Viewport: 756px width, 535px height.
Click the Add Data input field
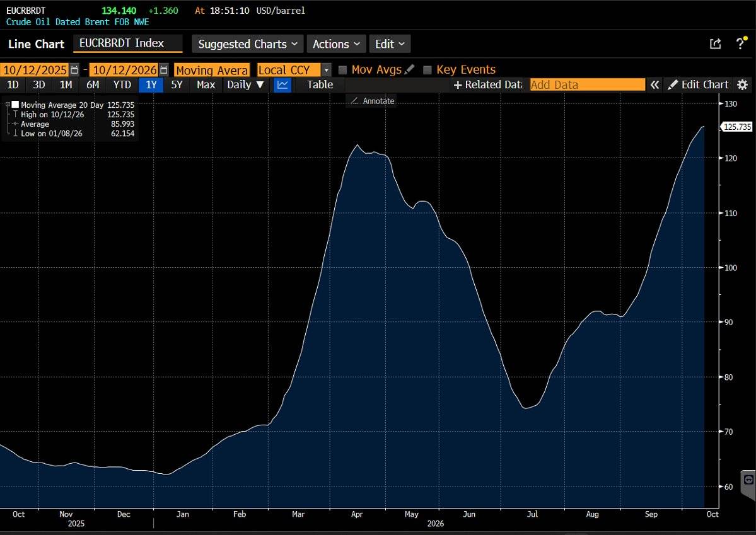click(587, 85)
